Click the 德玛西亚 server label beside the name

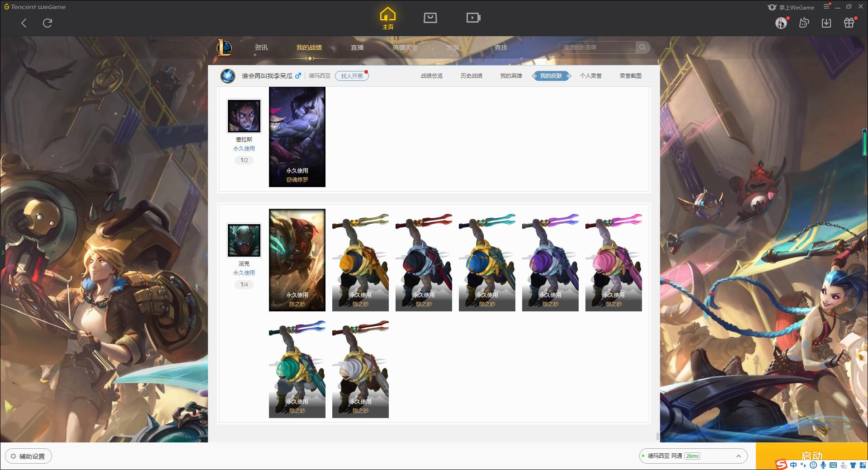point(320,76)
